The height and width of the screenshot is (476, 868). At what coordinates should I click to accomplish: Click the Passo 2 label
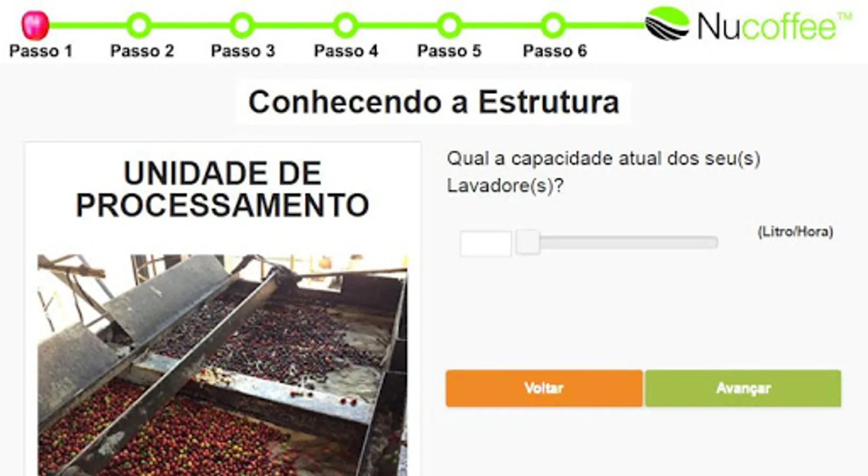tap(142, 51)
